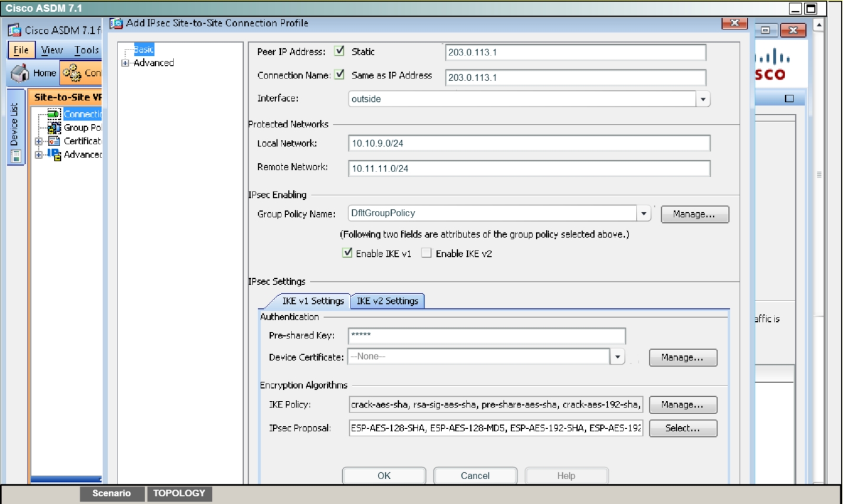The image size is (843, 504).
Task: Click the Certificate Management tree icon
Action: pos(54,141)
